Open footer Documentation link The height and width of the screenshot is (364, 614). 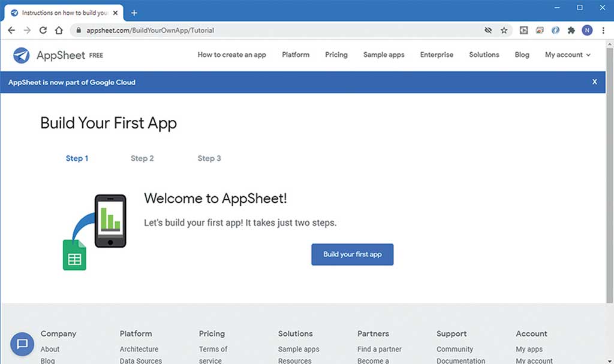pos(461,360)
